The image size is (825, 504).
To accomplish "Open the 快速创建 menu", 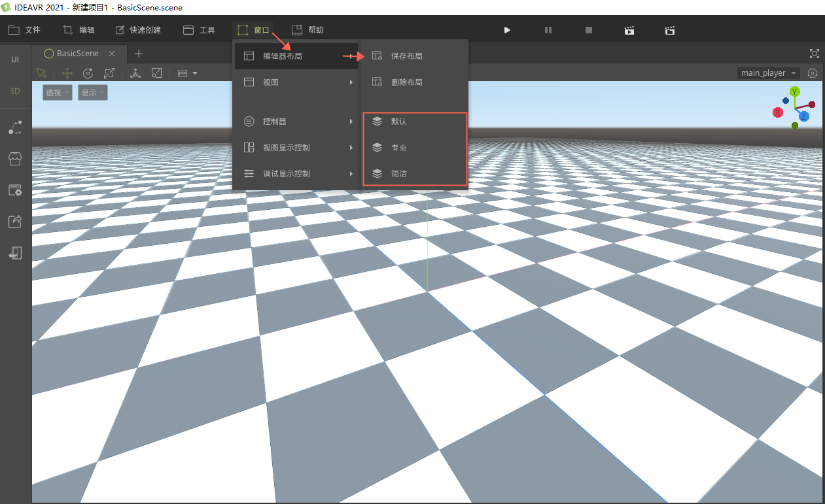I will 137,30.
